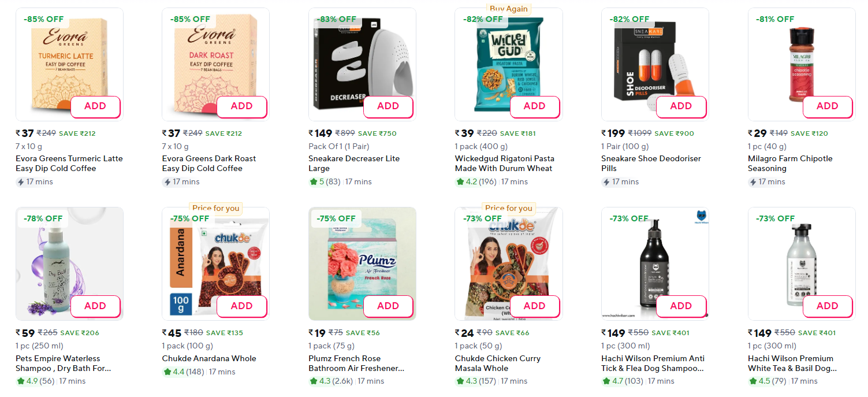Click Chukde Chicken Curry Masala Whole title

(497, 363)
